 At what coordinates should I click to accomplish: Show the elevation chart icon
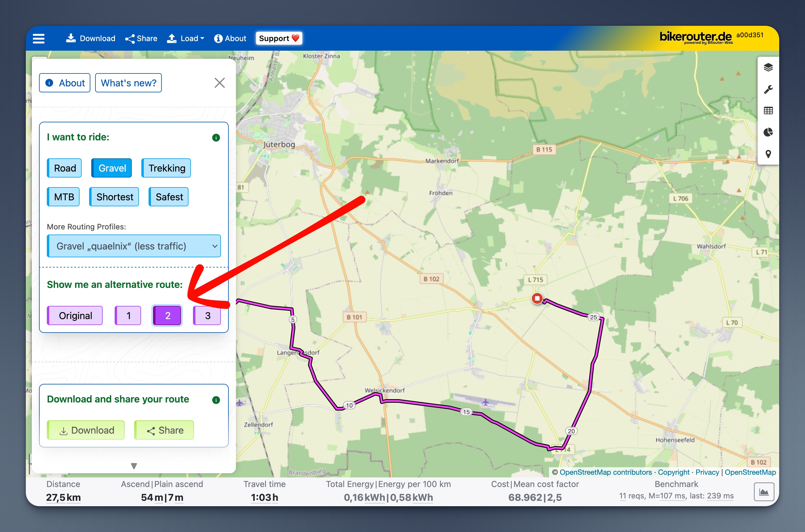tap(764, 492)
